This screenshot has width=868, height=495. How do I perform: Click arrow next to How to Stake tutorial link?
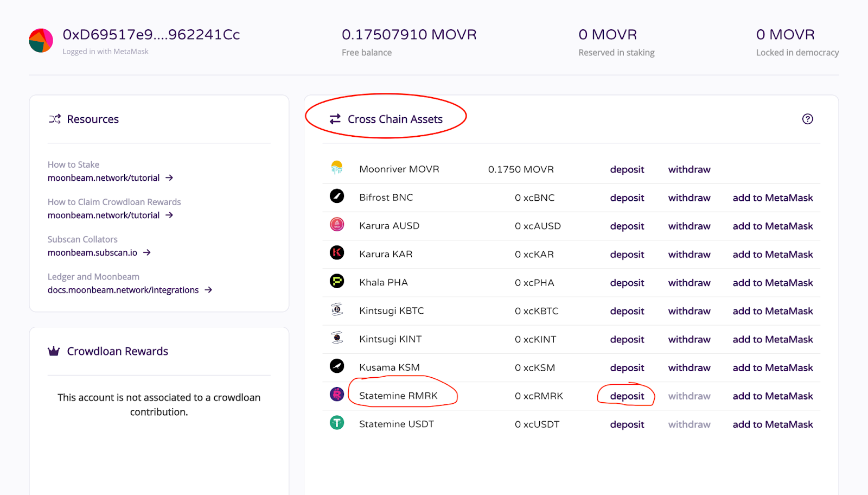[x=169, y=177]
